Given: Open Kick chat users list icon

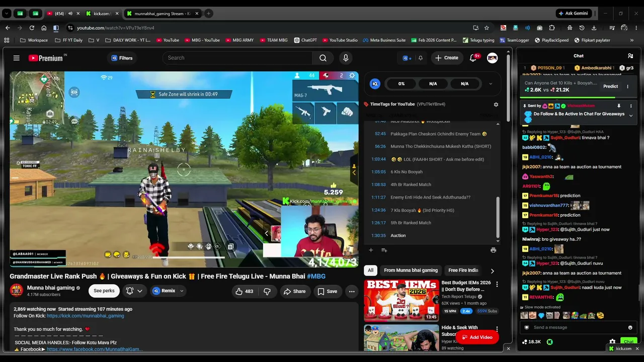Looking at the screenshot, I should pyautogui.click(x=630, y=56).
